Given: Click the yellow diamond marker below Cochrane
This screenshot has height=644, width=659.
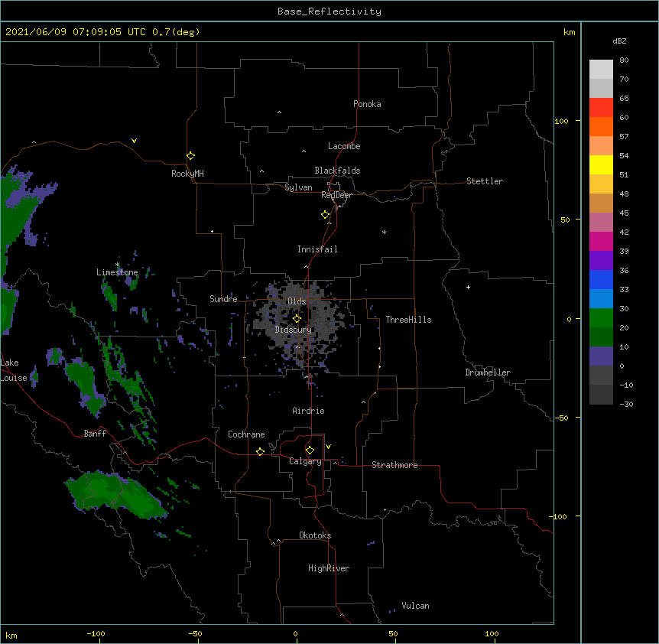Looking at the screenshot, I should click(x=260, y=451).
